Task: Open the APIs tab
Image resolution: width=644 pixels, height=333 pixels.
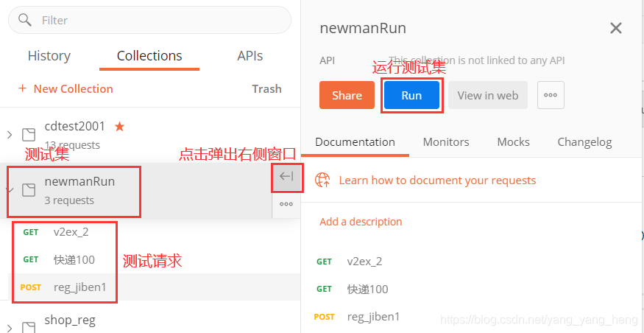Action: [250, 55]
